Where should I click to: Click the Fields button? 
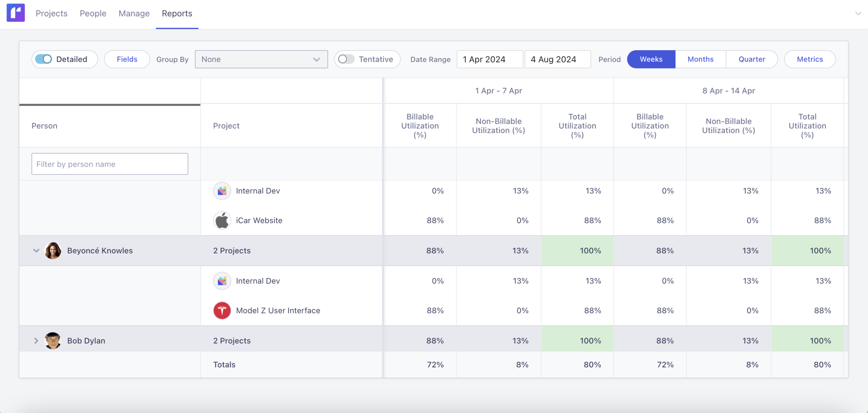coord(127,59)
